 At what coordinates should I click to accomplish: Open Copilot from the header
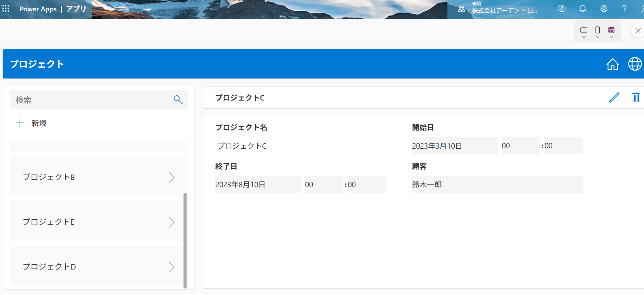(562, 9)
